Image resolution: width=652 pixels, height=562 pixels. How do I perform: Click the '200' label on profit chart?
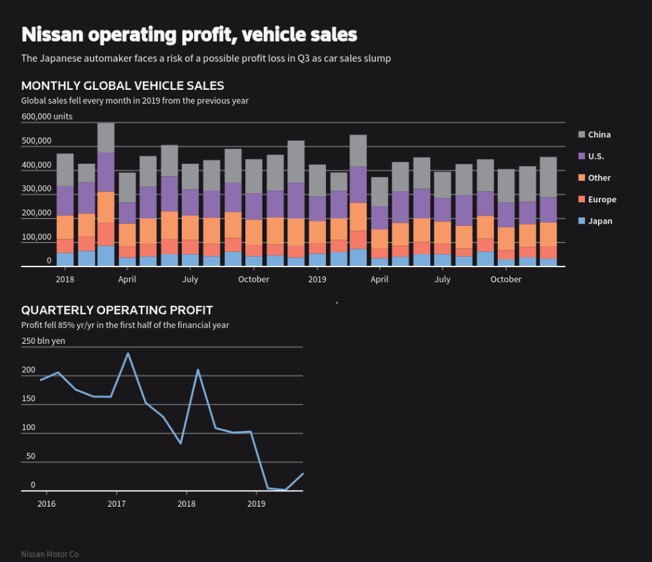point(29,370)
